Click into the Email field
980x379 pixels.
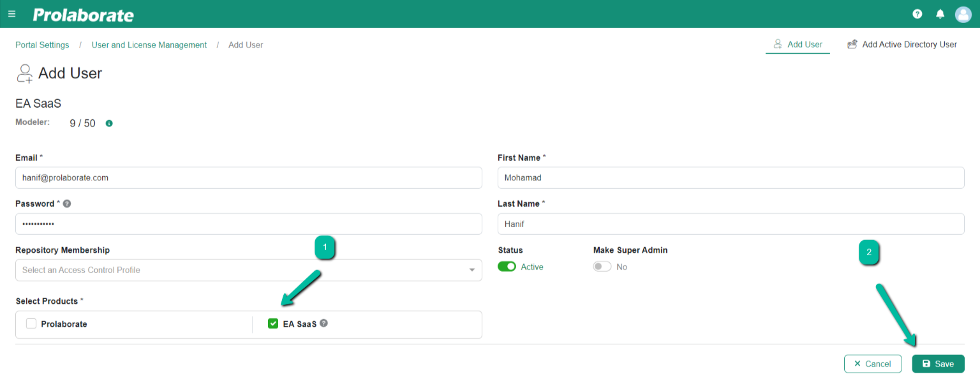coord(249,178)
